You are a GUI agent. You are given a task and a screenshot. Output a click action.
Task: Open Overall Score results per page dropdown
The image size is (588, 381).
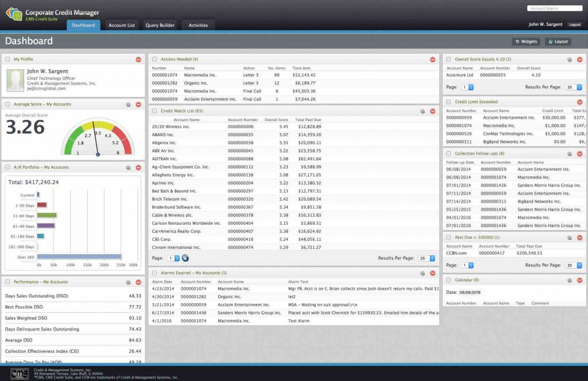574,87
